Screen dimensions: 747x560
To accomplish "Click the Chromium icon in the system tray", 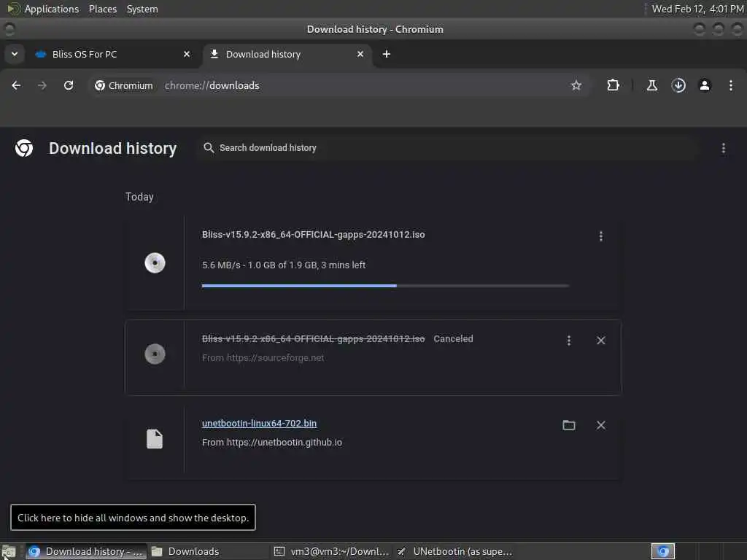I will [662, 551].
